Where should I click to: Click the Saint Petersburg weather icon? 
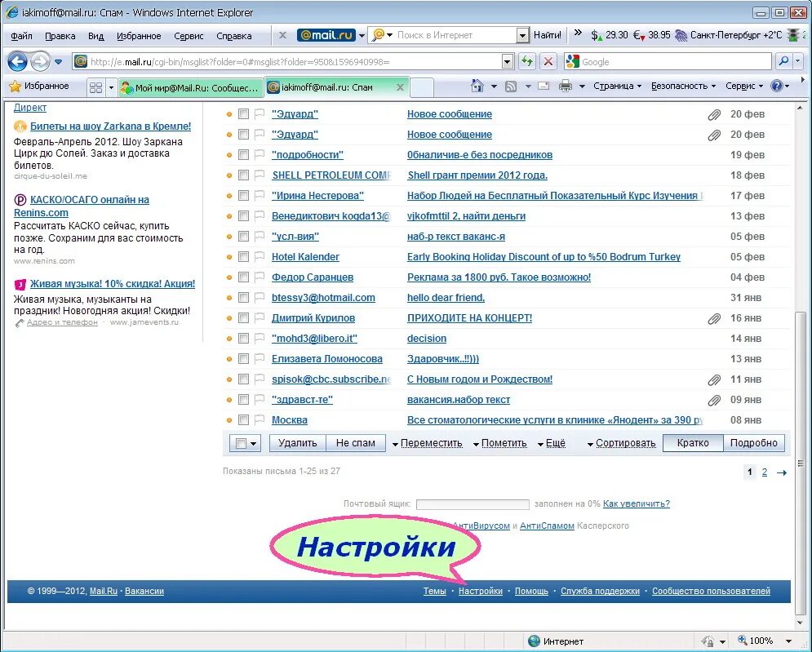click(681, 35)
